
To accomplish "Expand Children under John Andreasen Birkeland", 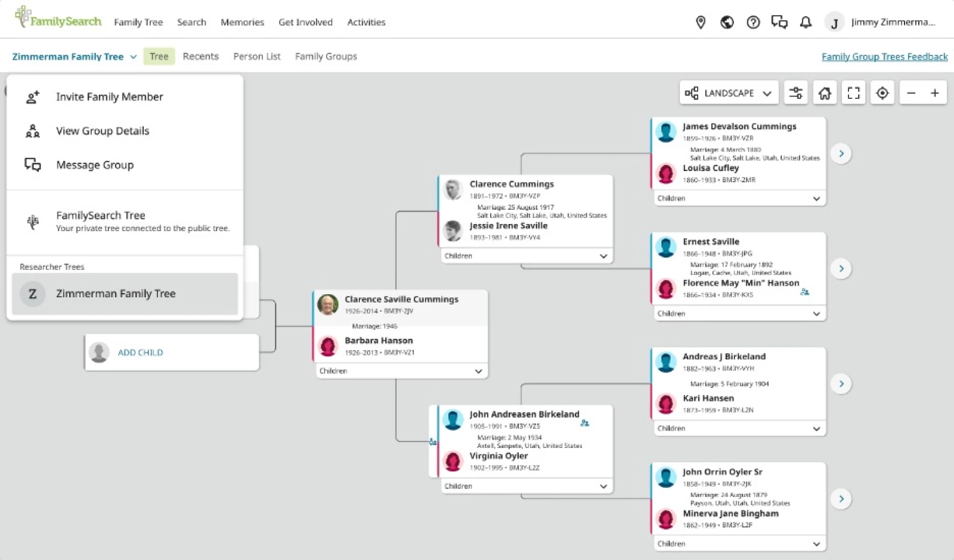I will click(526, 487).
